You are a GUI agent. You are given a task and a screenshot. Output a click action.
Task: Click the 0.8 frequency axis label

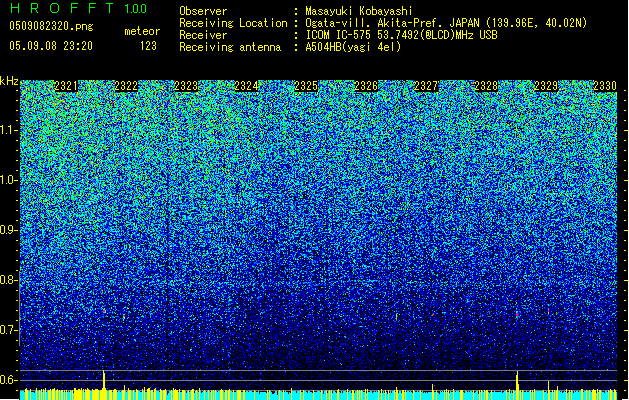point(7,280)
